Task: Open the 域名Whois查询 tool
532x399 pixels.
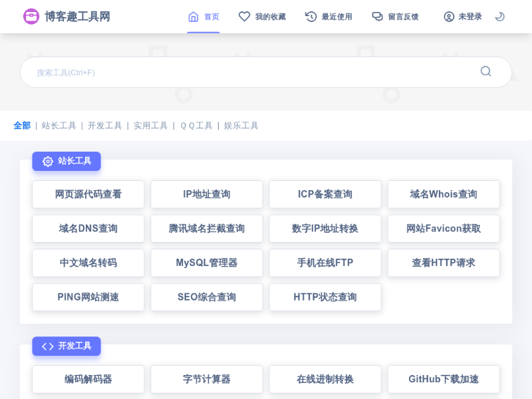Action: click(x=444, y=194)
